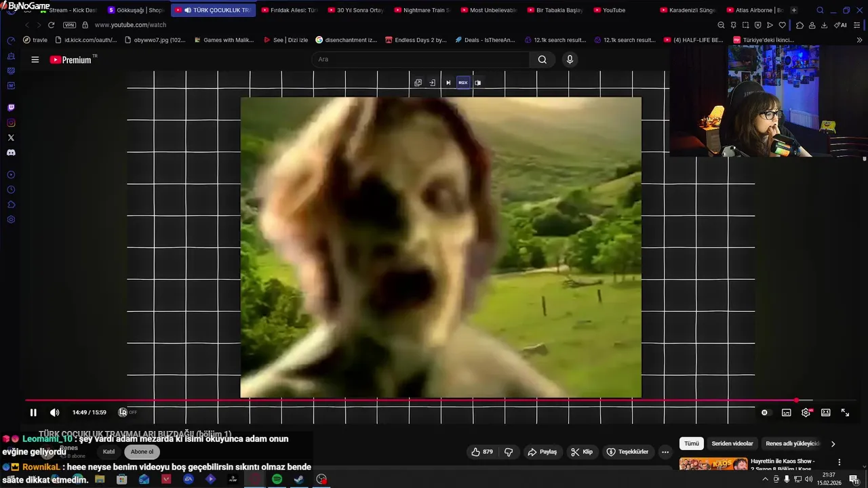Dislike the video
The image size is (868, 488).
[509, 452]
